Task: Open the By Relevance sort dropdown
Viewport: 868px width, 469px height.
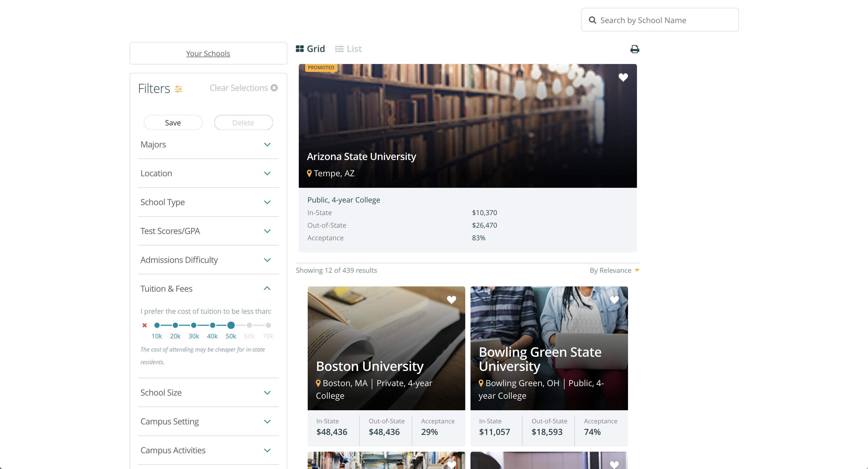Action: 614,270
